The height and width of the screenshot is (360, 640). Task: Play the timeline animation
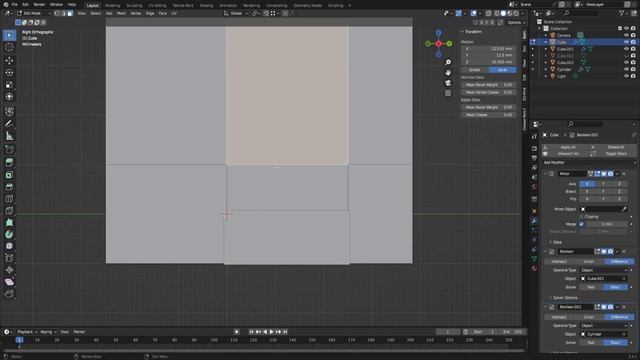(271, 332)
